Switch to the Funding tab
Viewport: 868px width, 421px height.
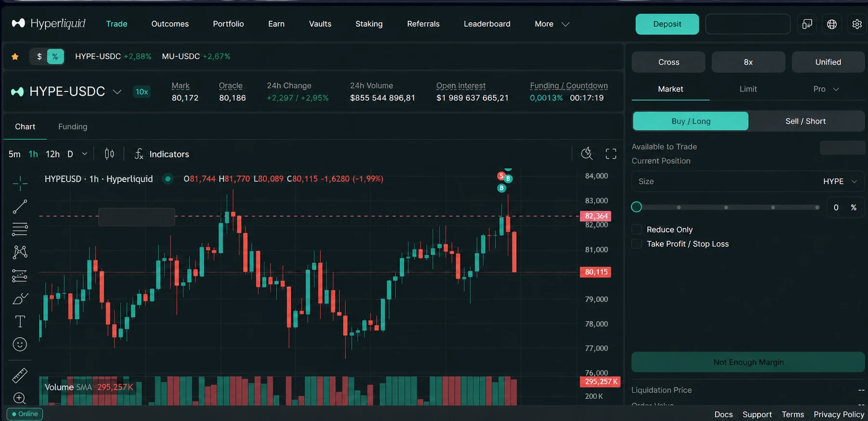(73, 127)
